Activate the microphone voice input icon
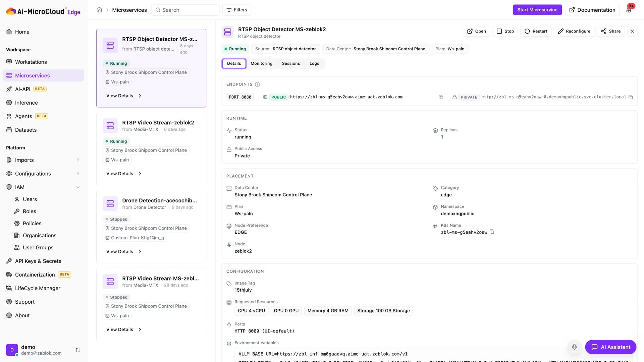Image resolution: width=644 pixels, height=362 pixels. [x=574, y=347]
